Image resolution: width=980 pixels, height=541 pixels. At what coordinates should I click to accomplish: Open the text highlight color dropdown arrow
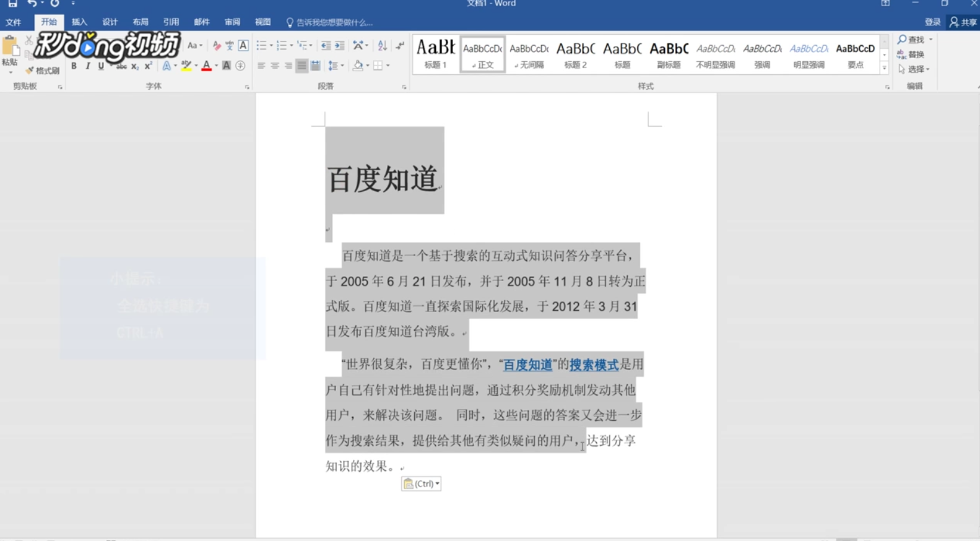click(196, 66)
